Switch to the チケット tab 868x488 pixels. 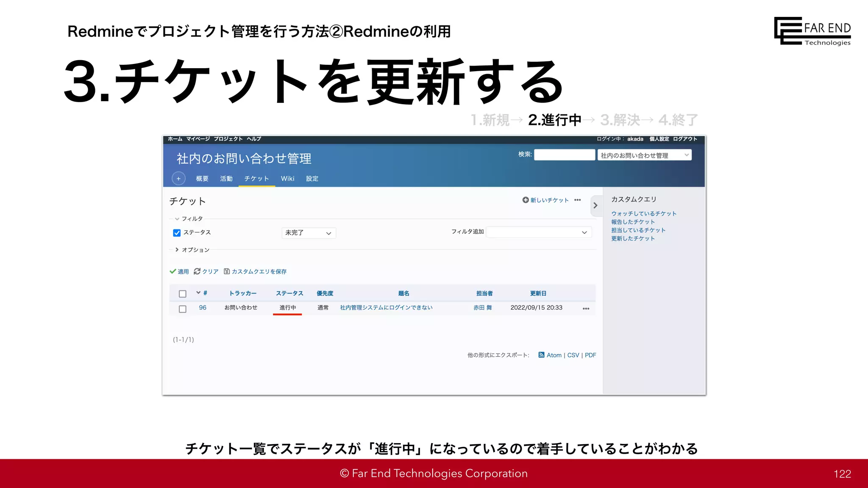[x=257, y=179]
